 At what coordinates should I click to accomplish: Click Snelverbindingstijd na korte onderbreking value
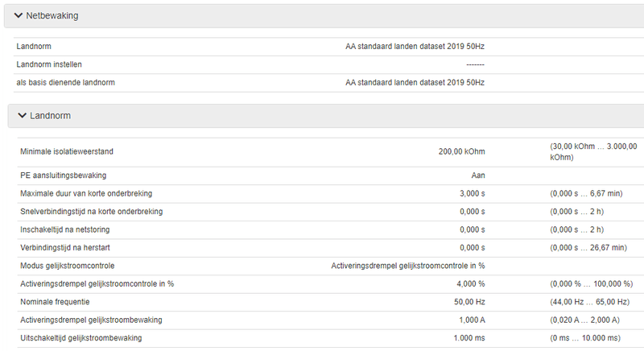click(x=471, y=212)
